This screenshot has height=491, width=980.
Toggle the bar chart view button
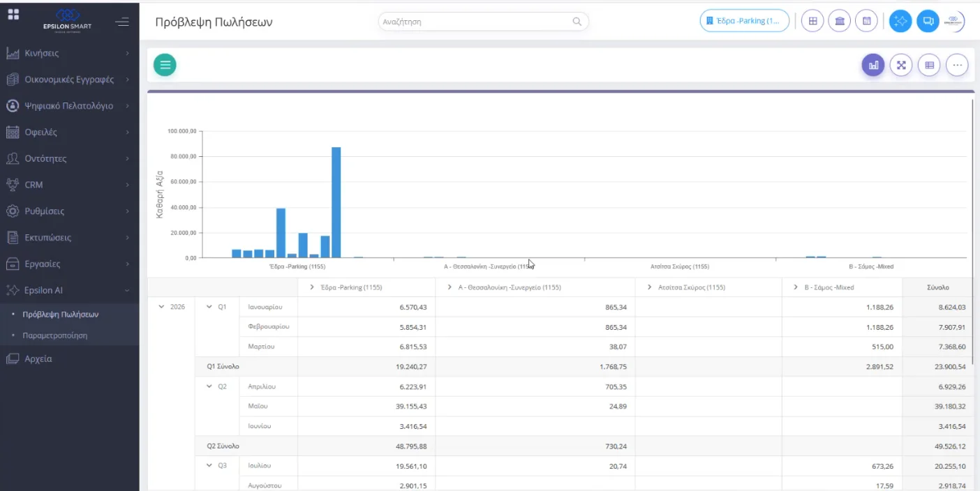(x=873, y=66)
